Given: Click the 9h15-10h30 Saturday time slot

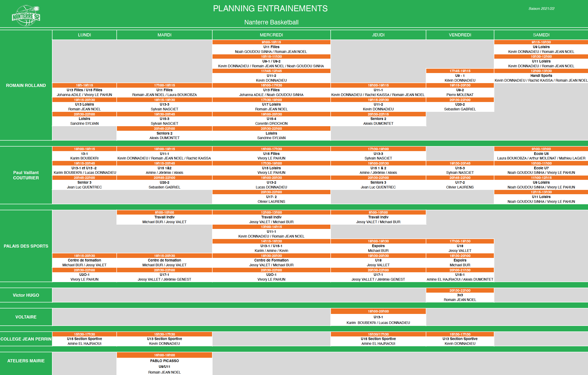Looking at the screenshot, I should pyautogui.click(x=541, y=42).
